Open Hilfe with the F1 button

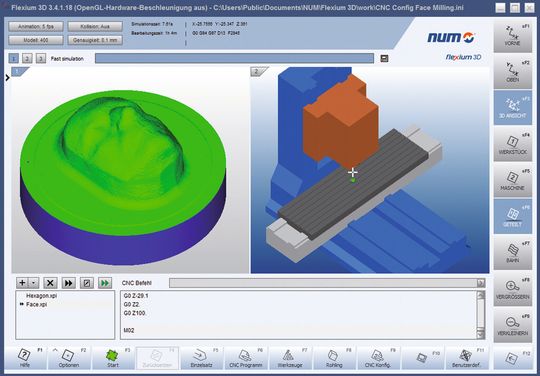[25, 358]
